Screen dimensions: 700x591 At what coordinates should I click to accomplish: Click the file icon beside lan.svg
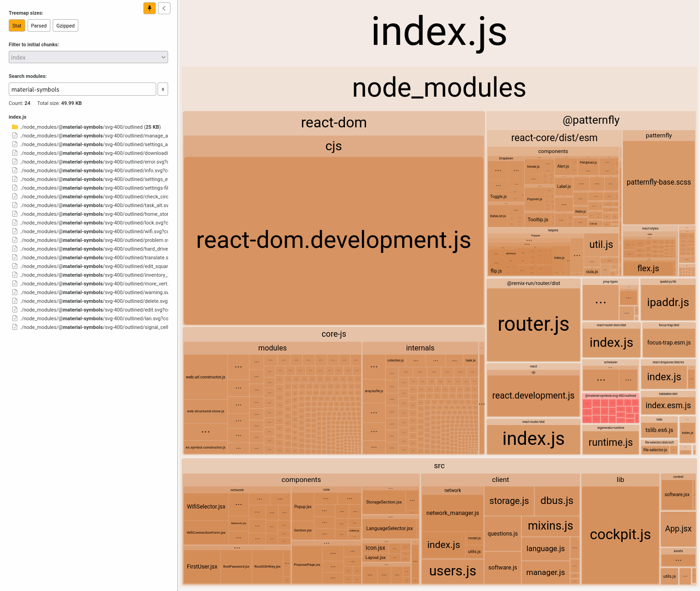15,318
